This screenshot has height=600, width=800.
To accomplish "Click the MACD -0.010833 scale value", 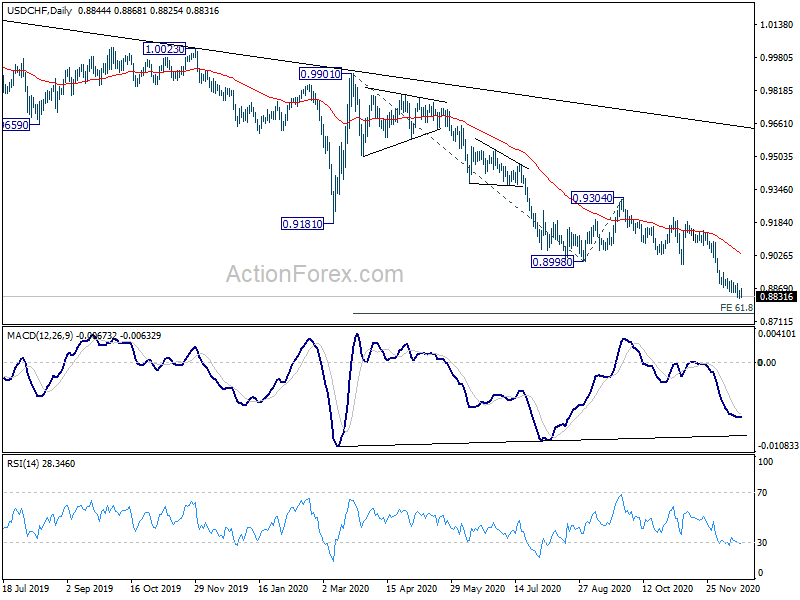I will pyautogui.click(x=778, y=445).
